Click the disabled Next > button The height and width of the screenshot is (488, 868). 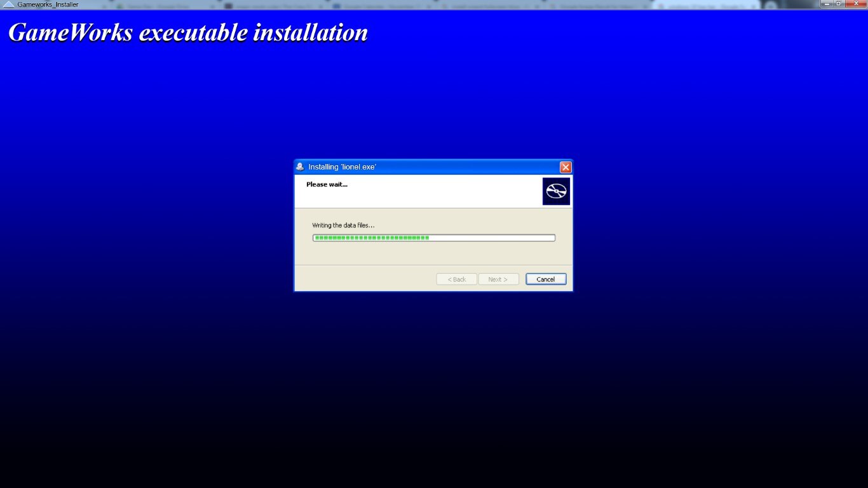tap(499, 280)
